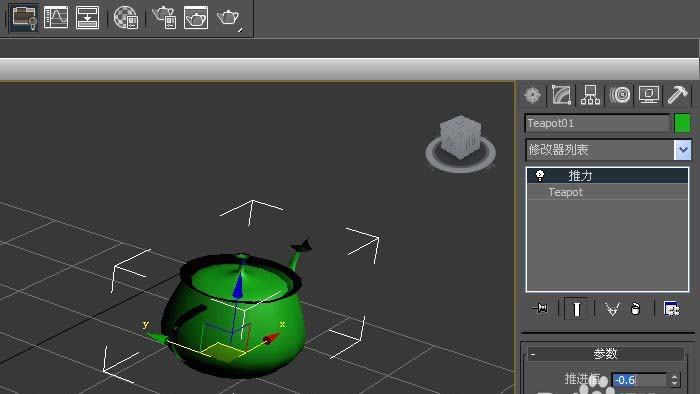Click the blue Z axis gizmo arrow
700x394 pixels.
point(238,286)
